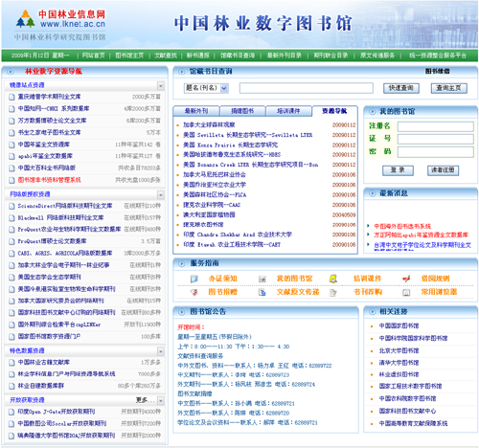The width and height of the screenshot is (479, 448).
Task: Open 统一资源整合服务平台 in the navigation bar
Action: pos(438,56)
